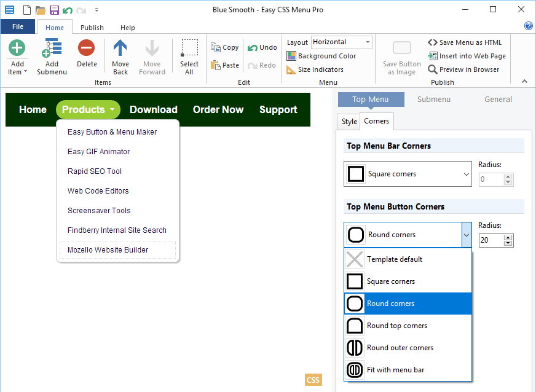The image size is (536, 392).
Task: Open the Background Color picker
Action: [x=321, y=56]
